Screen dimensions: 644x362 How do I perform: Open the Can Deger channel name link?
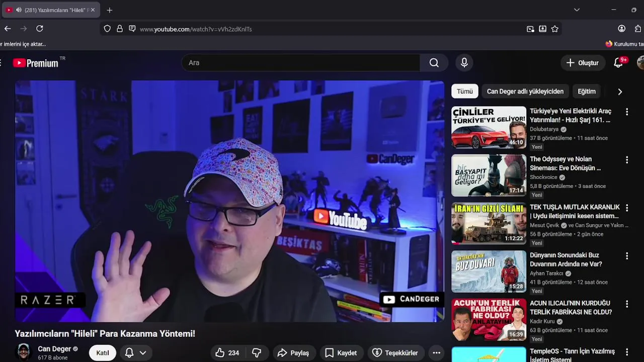(54, 349)
